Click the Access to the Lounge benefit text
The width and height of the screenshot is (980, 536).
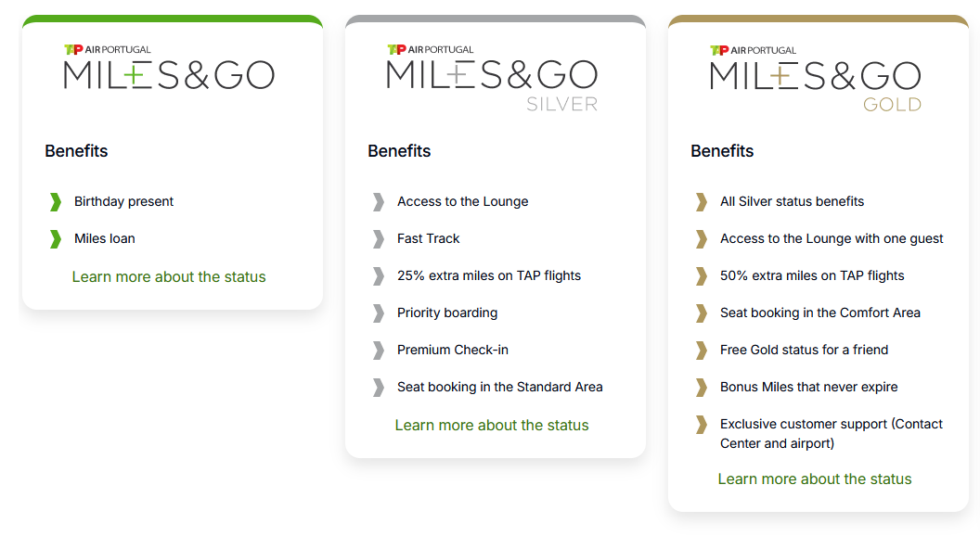click(462, 201)
